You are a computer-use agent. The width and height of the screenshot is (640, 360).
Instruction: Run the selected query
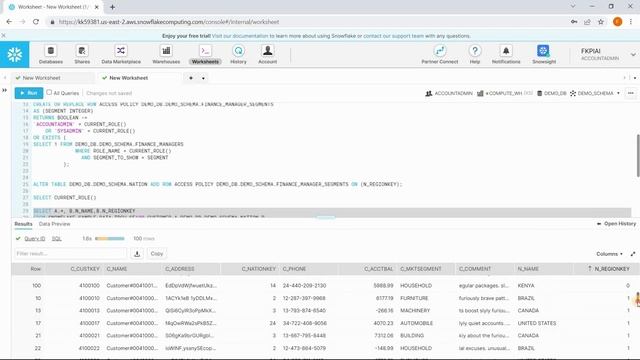(29, 93)
